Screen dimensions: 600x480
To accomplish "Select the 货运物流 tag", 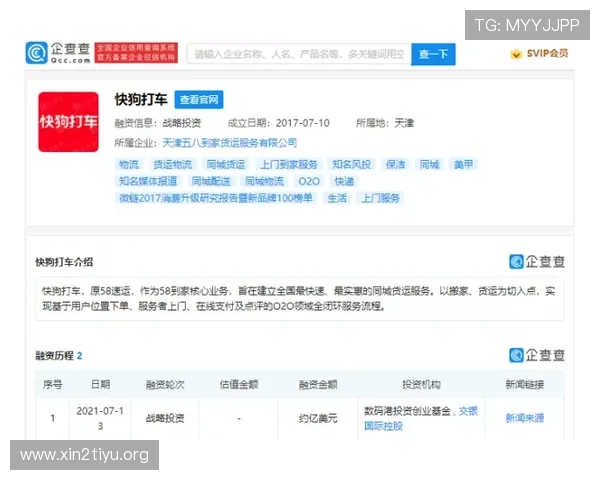I will pyautogui.click(x=173, y=165).
